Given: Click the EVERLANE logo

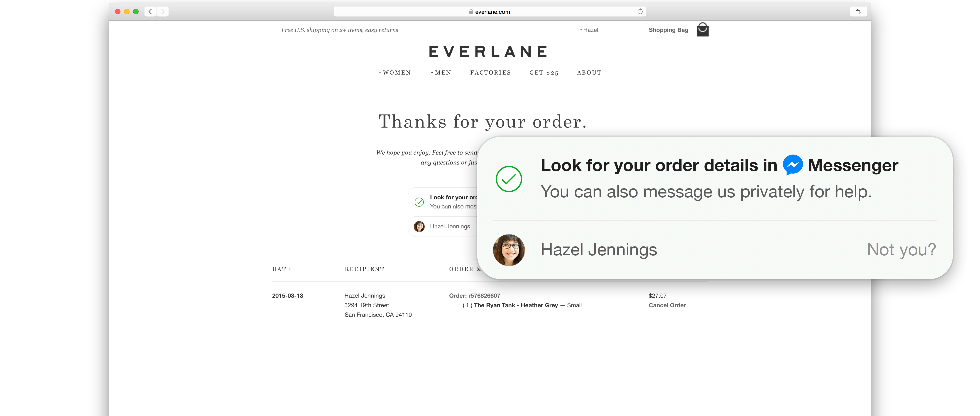Looking at the screenshot, I should click(488, 52).
